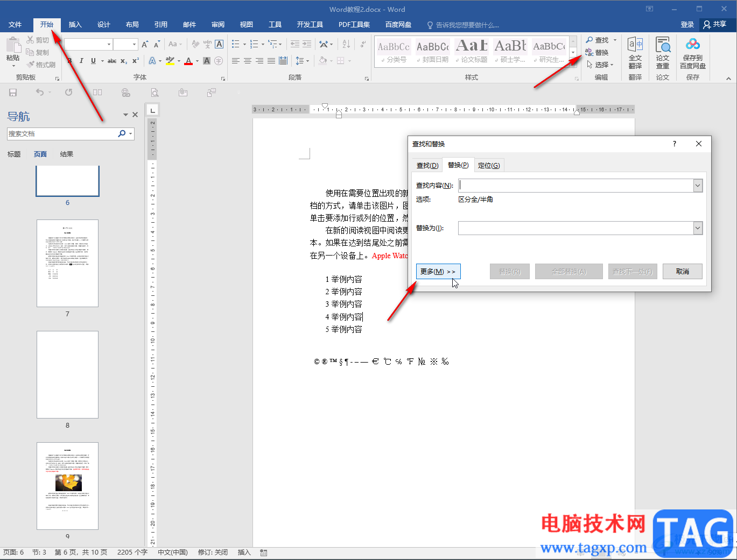Click the Copy (复制) icon

[x=30, y=52]
